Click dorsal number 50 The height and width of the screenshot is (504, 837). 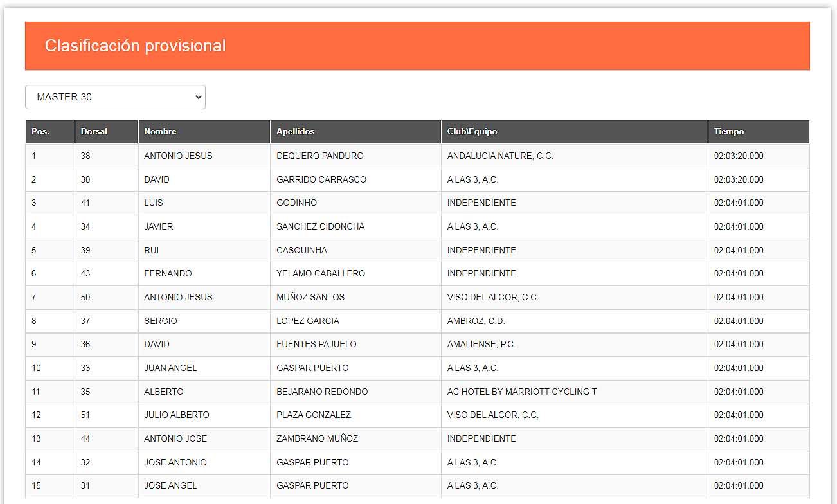(85, 297)
